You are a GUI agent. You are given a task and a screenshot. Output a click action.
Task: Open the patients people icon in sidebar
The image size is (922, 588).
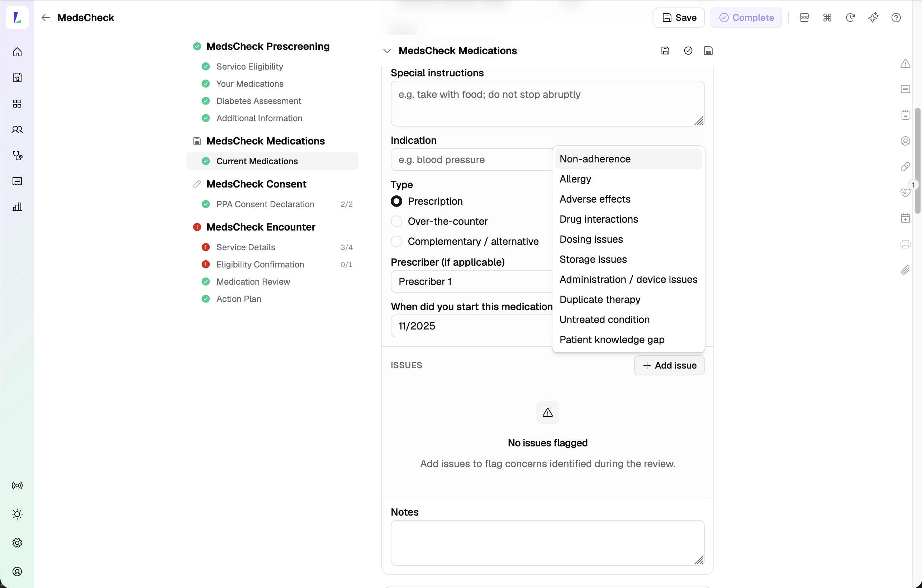[x=17, y=129]
